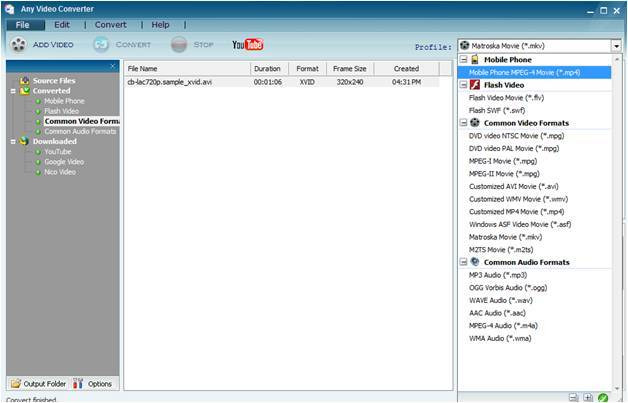Click the Convert toolbar icon

pyautogui.click(x=101, y=44)
